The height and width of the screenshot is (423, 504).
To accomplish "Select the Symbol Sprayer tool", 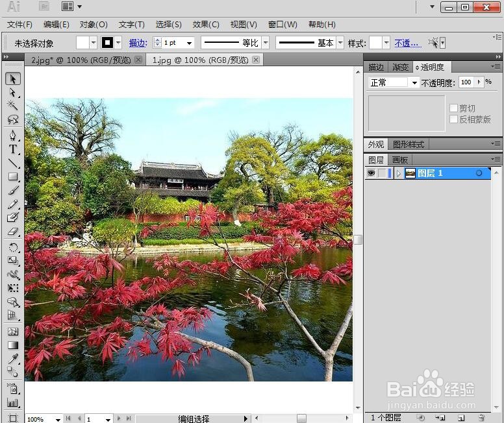I will point(13,389).
